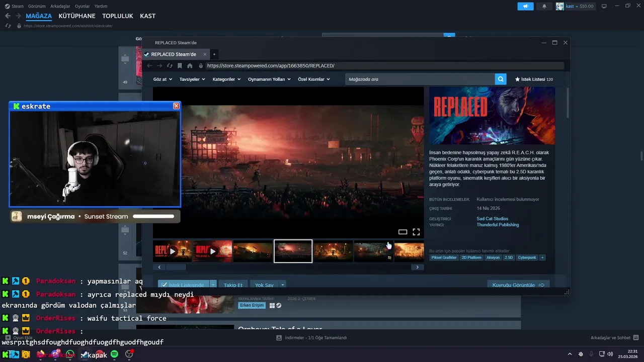Open the Yardım menu
This screenshot has width=644, height=362.
101,7
